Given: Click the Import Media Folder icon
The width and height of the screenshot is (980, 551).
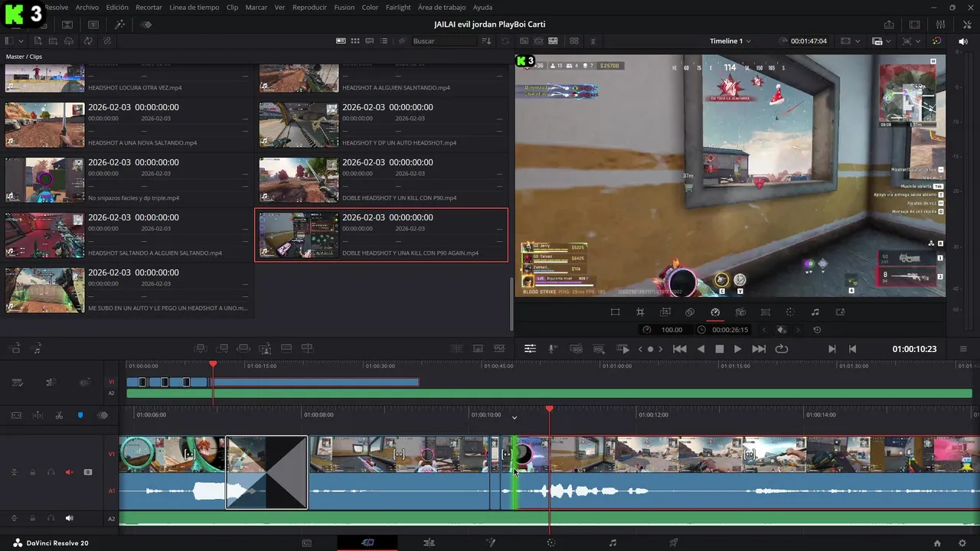Looking at the screenshot, I should (x=54, y=41).
